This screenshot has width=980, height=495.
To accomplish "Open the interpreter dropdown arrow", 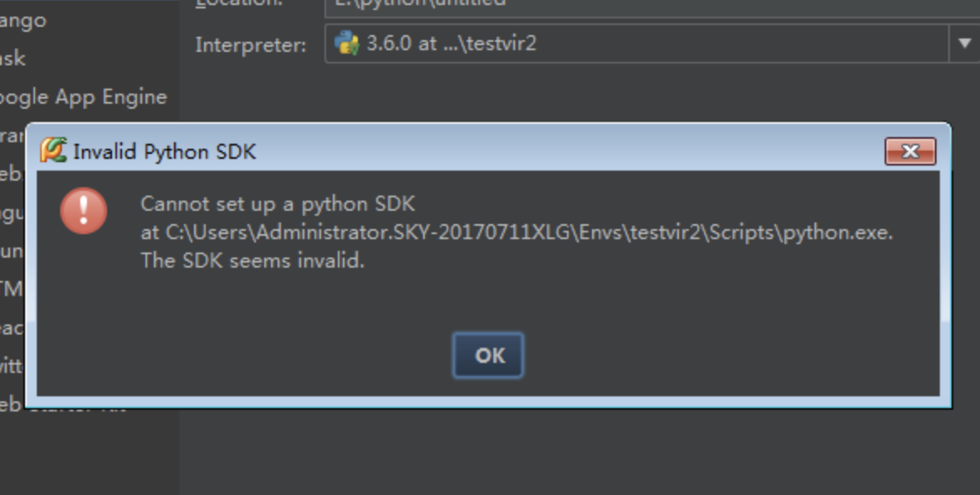I will [965, 43].
